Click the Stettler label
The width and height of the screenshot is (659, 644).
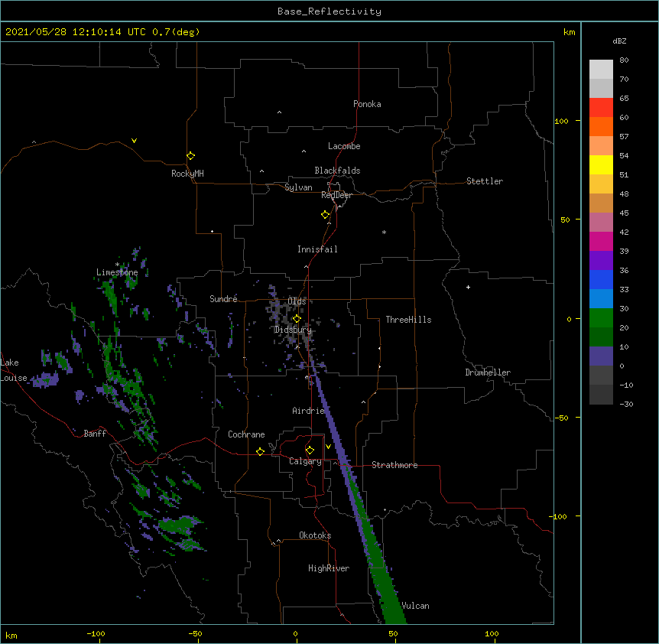pyautogui.click(x=485, y=181)
